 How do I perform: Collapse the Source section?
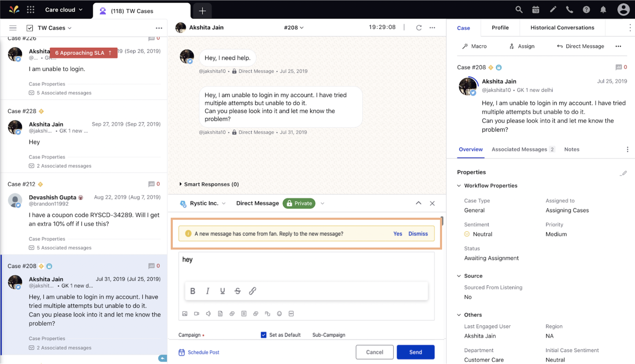(x=459, y=276)
